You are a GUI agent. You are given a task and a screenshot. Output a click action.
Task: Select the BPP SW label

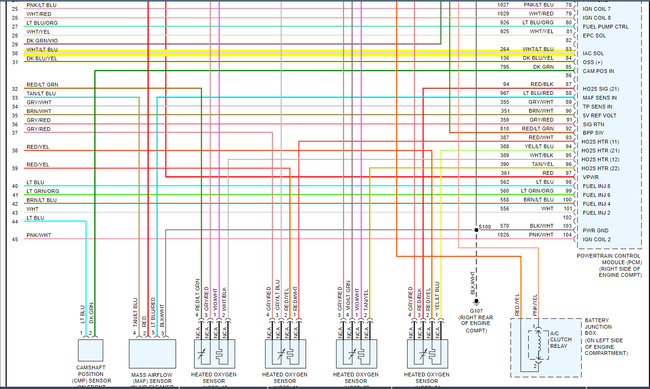pos(593,133)
